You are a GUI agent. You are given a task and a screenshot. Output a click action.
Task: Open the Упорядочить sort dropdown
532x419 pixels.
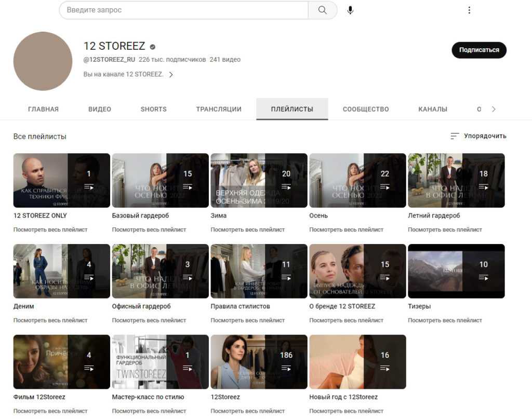(478, 136)
